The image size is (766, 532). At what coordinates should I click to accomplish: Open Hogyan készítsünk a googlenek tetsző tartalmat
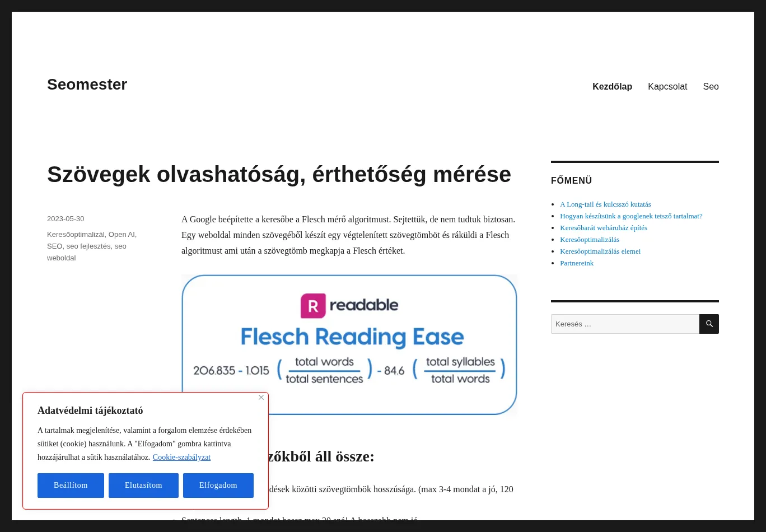tap(630, 216)
